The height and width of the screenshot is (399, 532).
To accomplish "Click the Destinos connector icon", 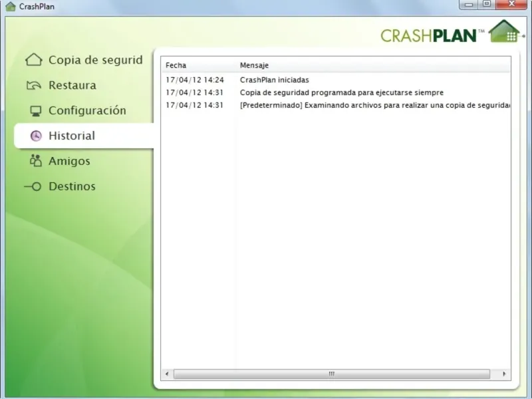I will click(33, 186).
